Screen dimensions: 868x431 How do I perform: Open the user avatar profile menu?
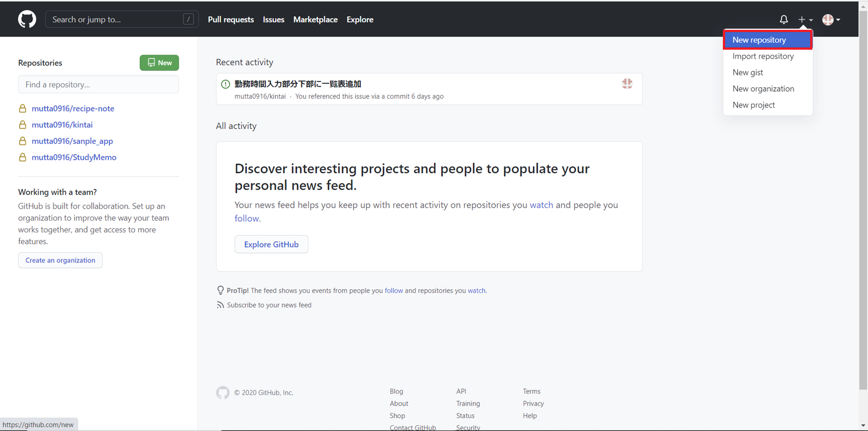pyautogui.click(x=831, y=19)
